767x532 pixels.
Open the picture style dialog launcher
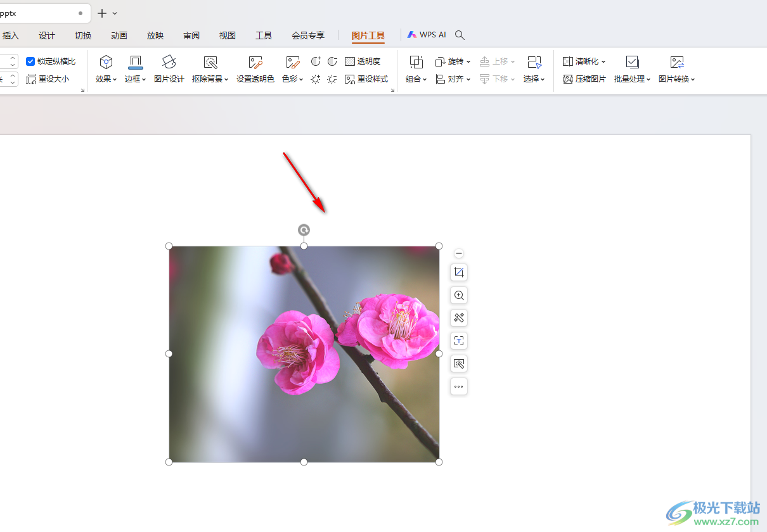[392, 91]
